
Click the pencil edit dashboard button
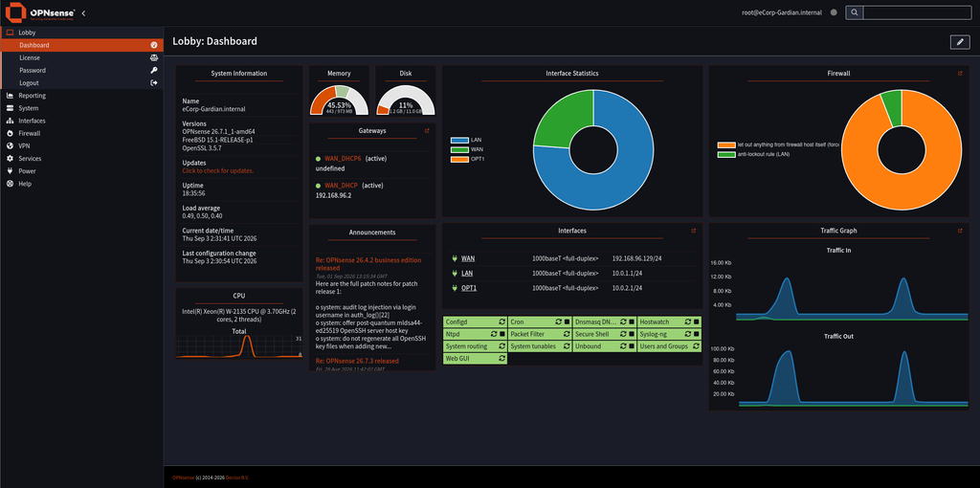(x=960, y=42)
